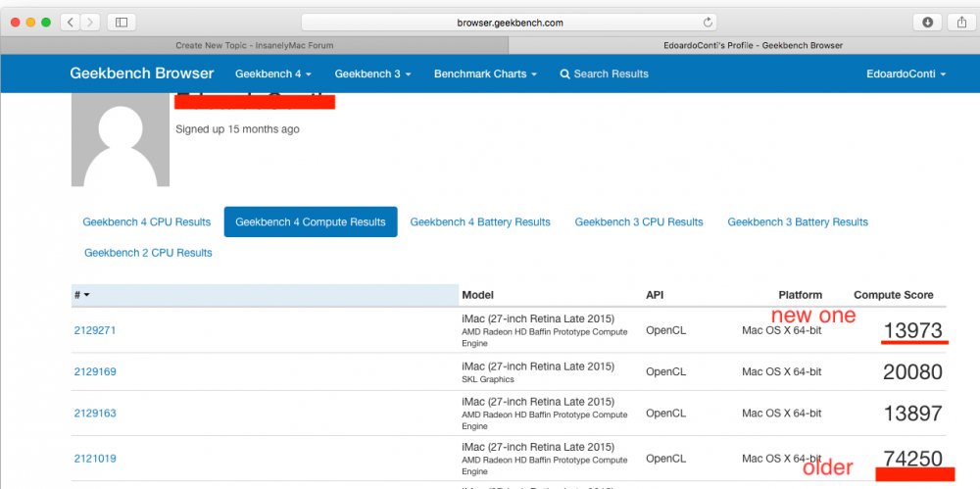Select Geekbench 4 Compute Results tab
Viewport: 980px width, 489px height.
click(311, 222)
